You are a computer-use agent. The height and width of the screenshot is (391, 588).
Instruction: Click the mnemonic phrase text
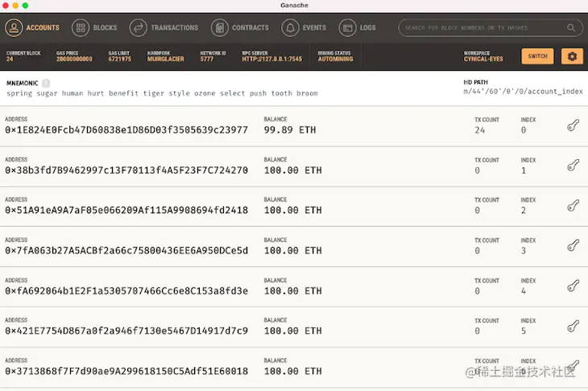(162, 93)
